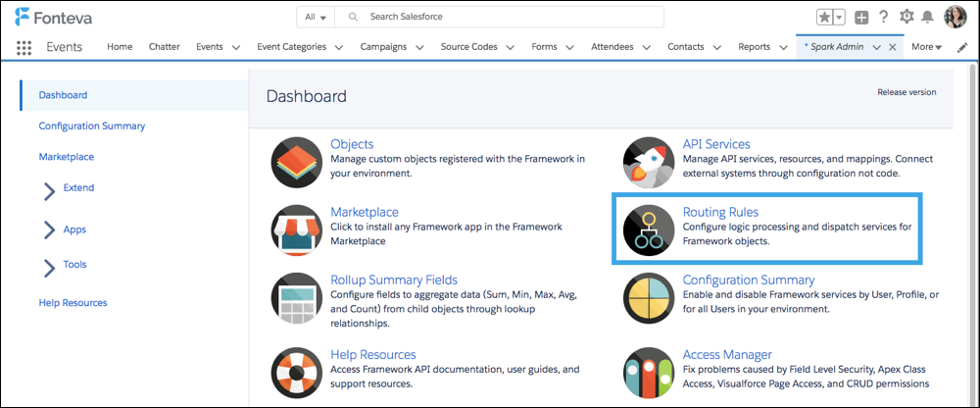Click the Rollup Summary Fields table icon

[x=296, y=298]
